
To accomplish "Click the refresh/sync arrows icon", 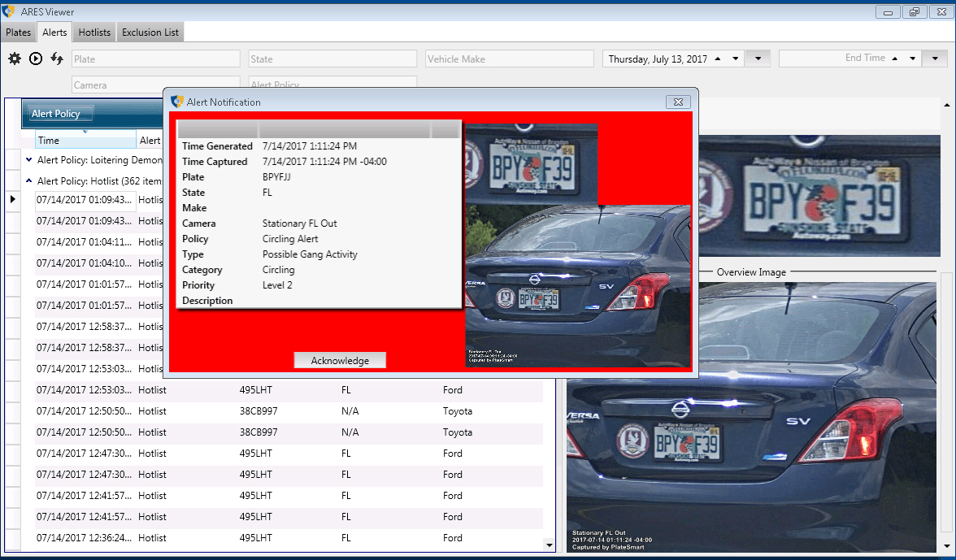I will coord(56,58).
